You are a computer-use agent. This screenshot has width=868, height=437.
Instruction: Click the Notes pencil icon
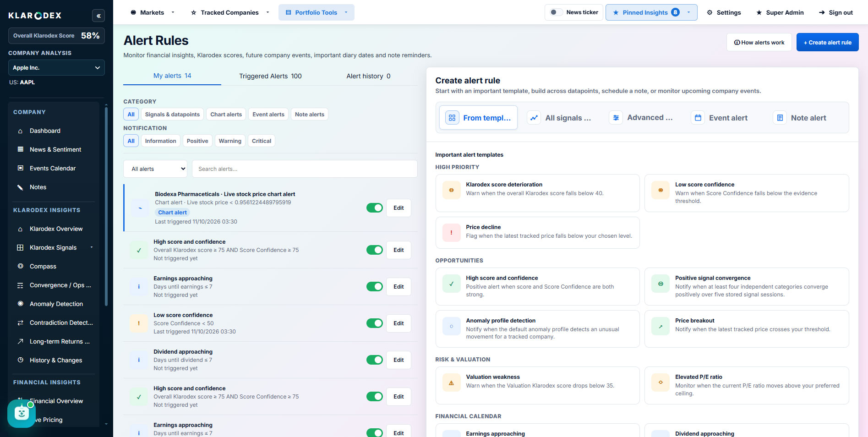(20, 187)
